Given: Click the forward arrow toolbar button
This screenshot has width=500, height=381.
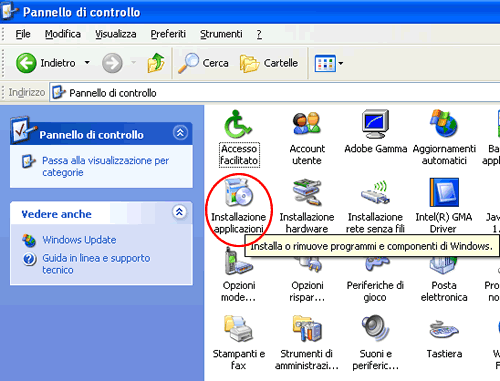Looking at the screenshot, I should (112, 63).
